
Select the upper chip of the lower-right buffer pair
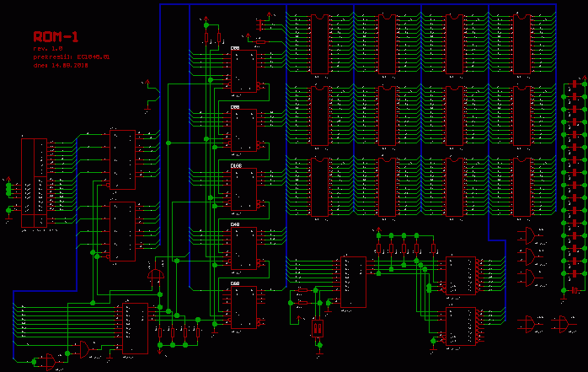click(x=461, y=275)
